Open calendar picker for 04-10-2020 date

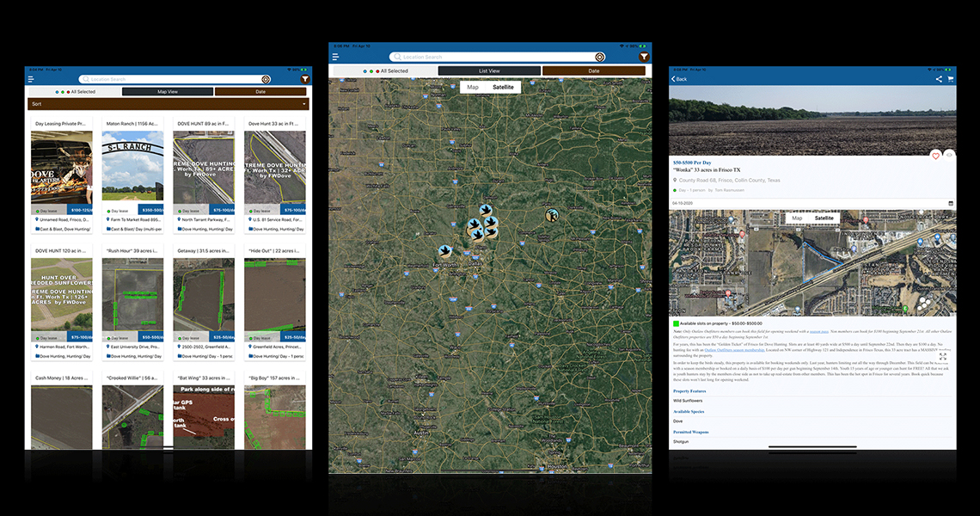point(951,203)
